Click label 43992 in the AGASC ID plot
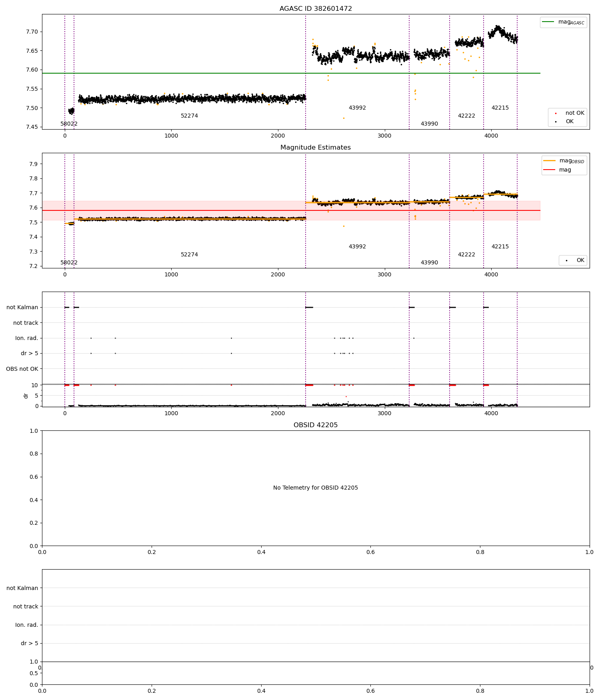 (x=357, y=108)
